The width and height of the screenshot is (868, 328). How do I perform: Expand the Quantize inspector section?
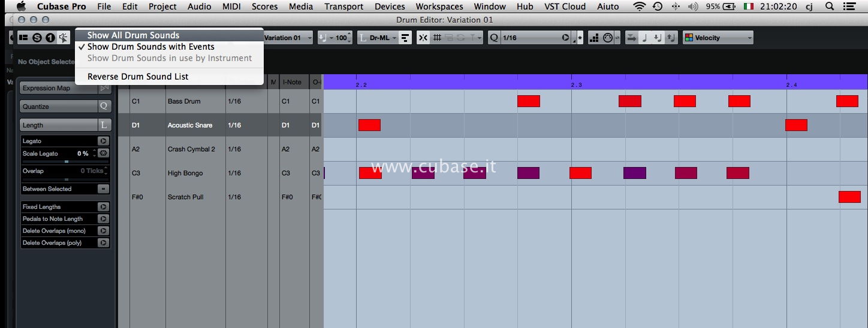(59, 107)
